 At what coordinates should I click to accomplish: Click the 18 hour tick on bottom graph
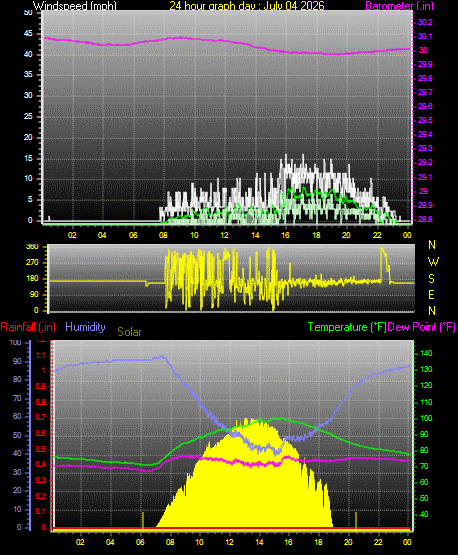tap(318, 542)
